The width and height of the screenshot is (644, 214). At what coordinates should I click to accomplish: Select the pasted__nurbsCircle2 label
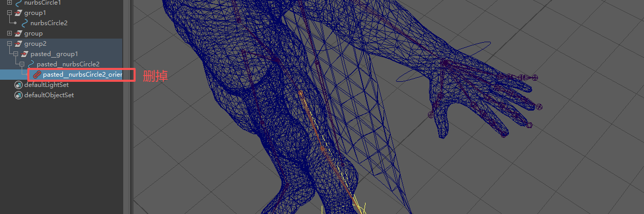[68, 64]
